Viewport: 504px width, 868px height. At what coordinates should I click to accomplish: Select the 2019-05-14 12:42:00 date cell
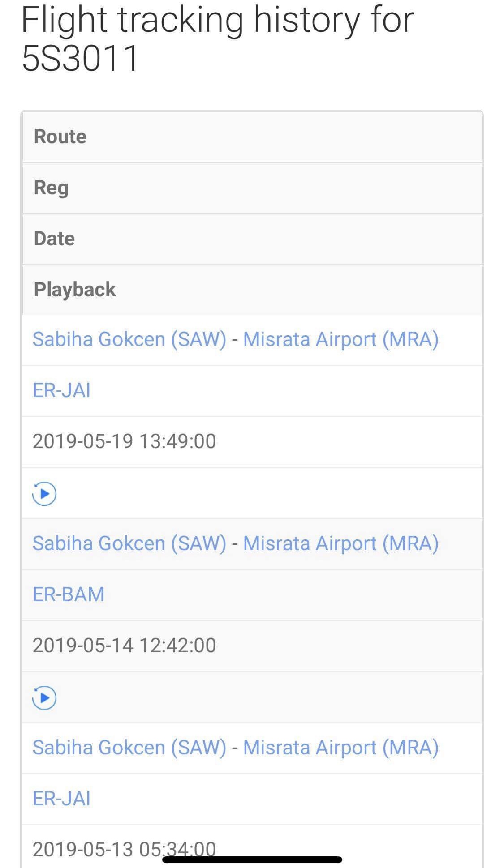click(124, 646)
